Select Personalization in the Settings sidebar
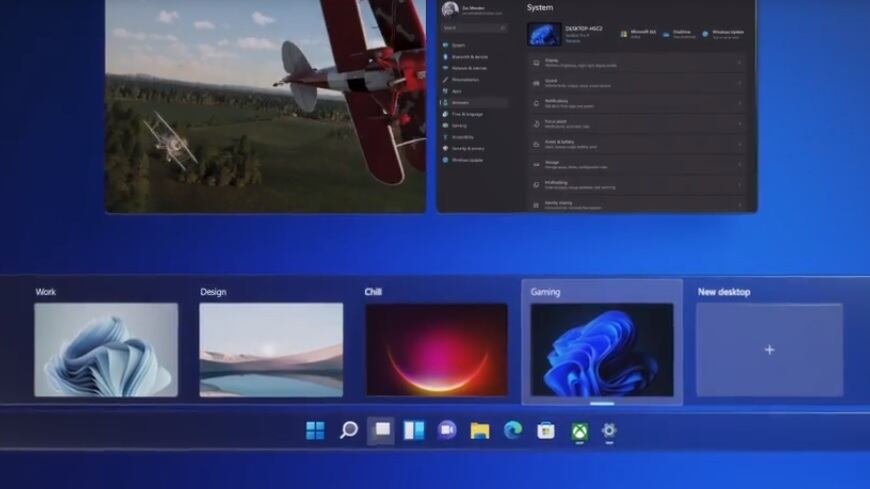 467,79
